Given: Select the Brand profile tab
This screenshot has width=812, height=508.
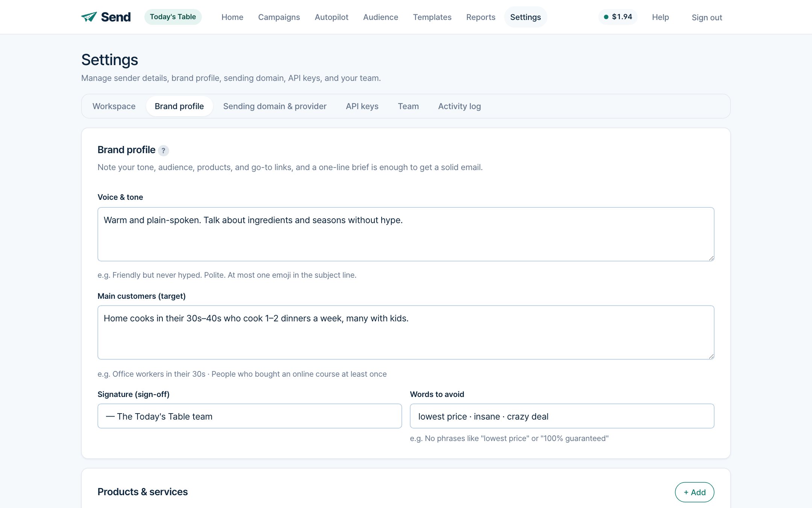Looking at the screenshot, I should coord(179,106).
